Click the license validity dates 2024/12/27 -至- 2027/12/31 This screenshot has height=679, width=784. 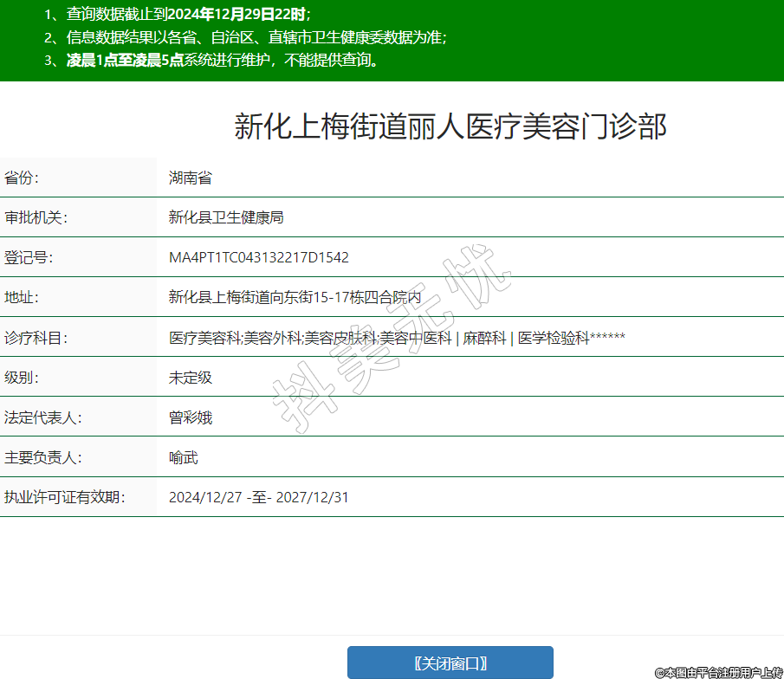(258, 497)
